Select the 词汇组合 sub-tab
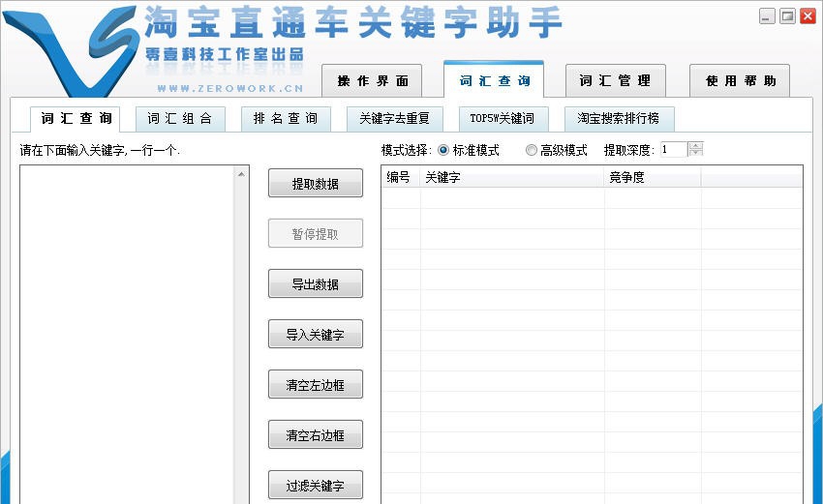The height and width of the screenshot is (504, 823). point(180,119)
